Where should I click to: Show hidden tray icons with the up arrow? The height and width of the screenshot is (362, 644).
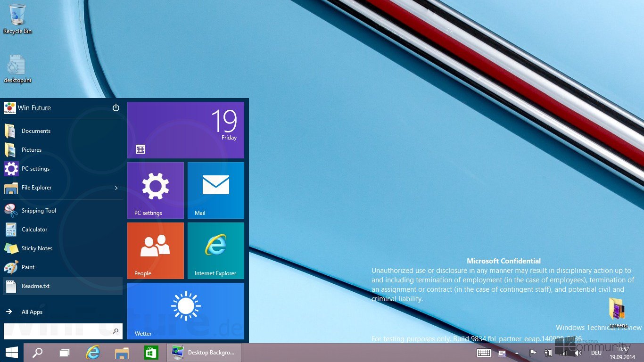pos(517,353)
